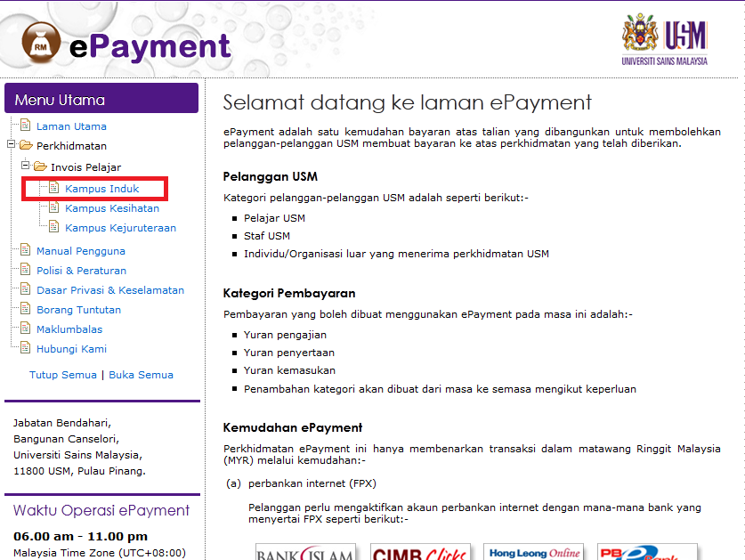The image size is (745, 560).
Task: Click the ePayment RM coin logo
Action: click(39, 40)
